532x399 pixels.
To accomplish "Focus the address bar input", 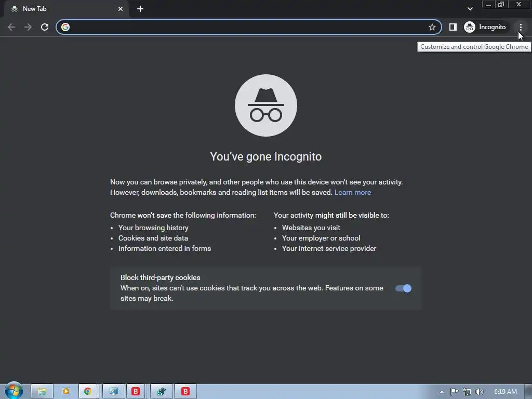I will click(x=248, y=27).
